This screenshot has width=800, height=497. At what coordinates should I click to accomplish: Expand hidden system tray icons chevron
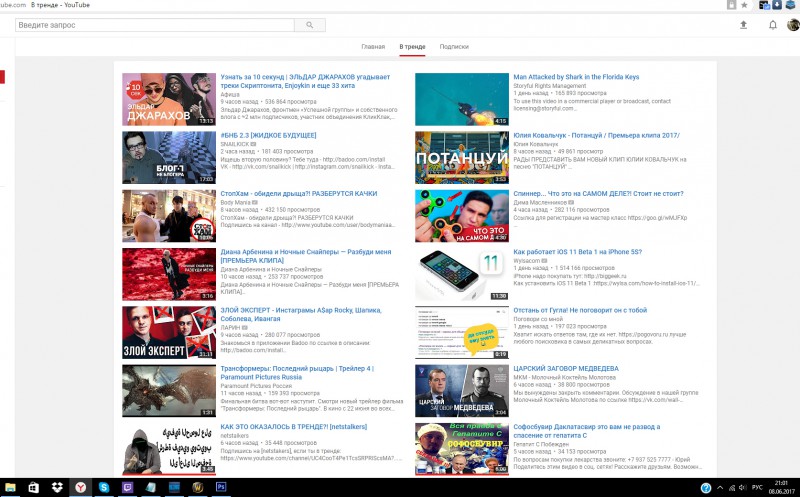coord(720,488)
